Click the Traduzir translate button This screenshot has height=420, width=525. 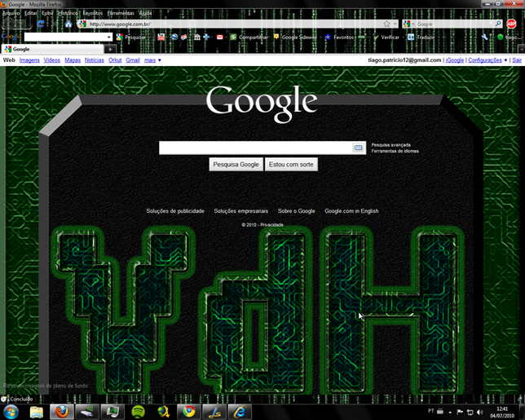coord(421,38)
